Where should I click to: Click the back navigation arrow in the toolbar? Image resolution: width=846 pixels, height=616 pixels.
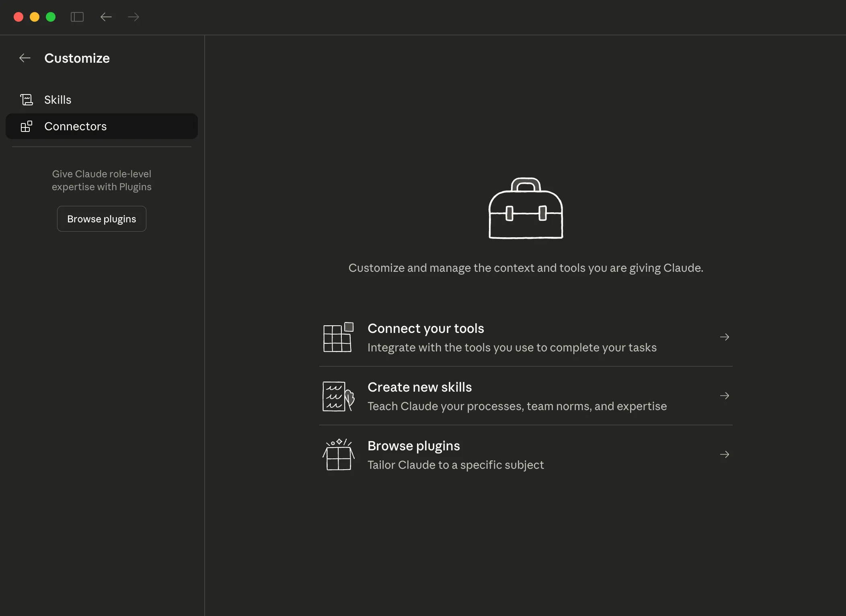(x=106, y=16)
